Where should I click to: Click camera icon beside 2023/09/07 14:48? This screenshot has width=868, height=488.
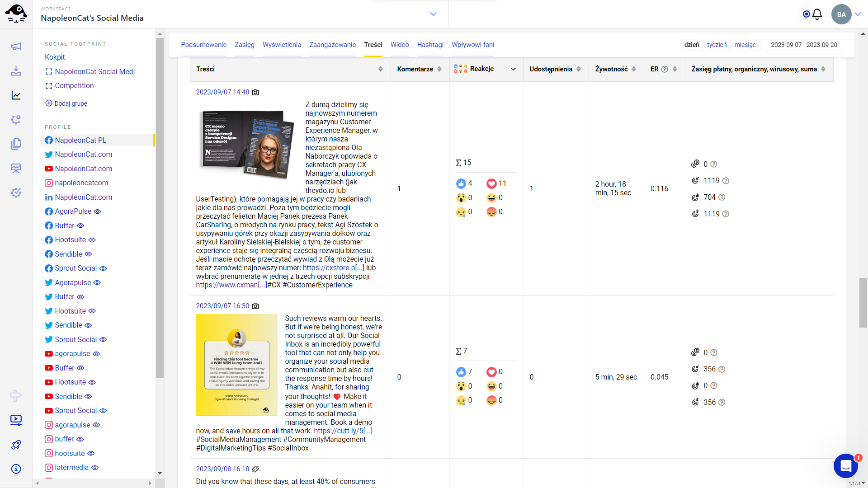tap(255, 92)
